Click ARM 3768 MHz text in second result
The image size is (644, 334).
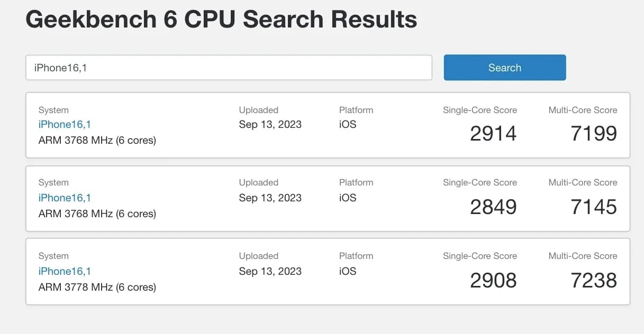point(97,214)
